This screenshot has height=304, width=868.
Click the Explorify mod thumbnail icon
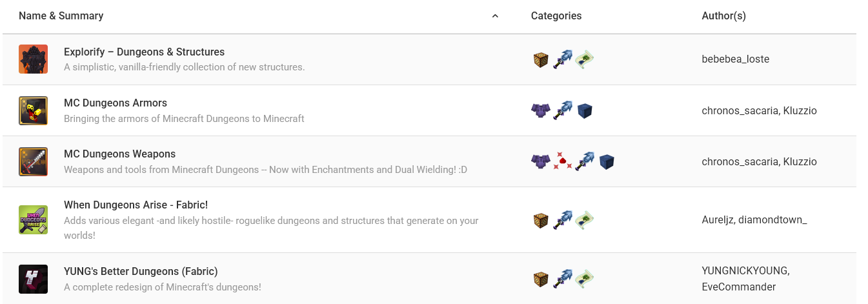pos(33,59)
